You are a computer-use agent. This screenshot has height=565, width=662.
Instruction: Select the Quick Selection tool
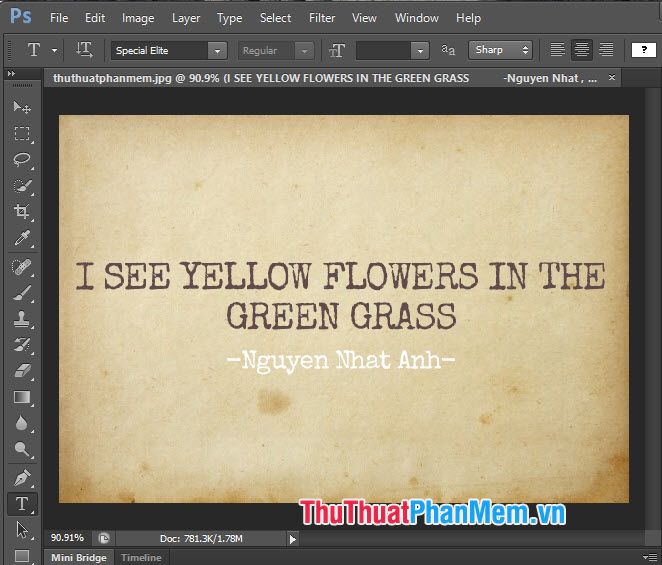coord(22,186)
